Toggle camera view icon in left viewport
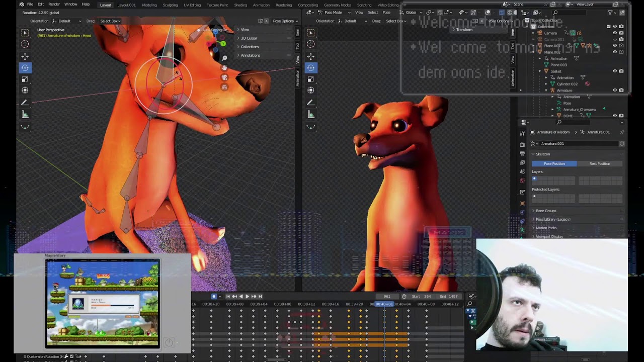This screenshot has width=644, height=362. click(x=224, y=77)
